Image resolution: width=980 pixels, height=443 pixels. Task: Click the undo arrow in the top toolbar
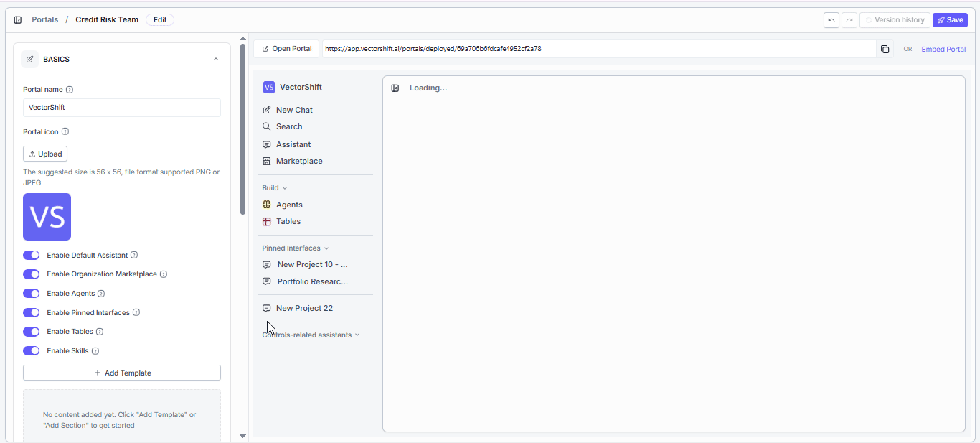coord(831,19)
